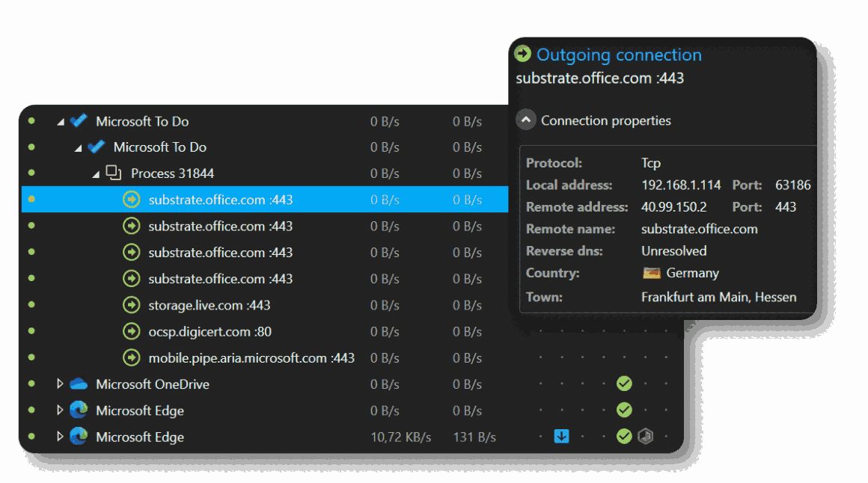
Task: Click the outgoing arrow beside storage.live.com
Action: point(132,304)
